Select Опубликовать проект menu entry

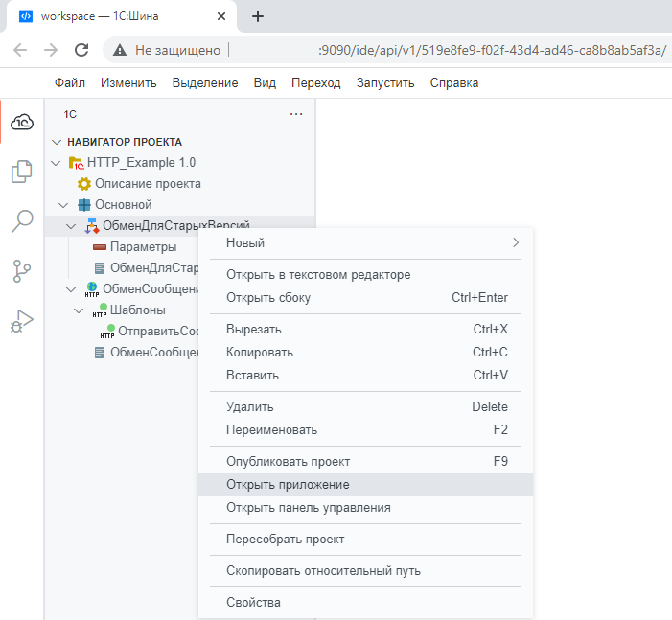pyautogui.click(x=288, y=462)
